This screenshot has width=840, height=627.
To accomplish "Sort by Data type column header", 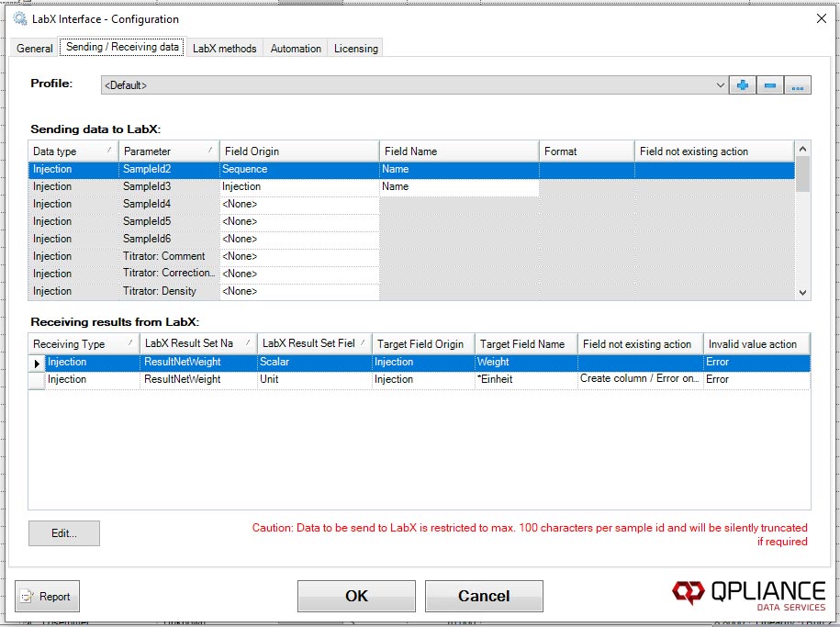I will coord(73,151).
